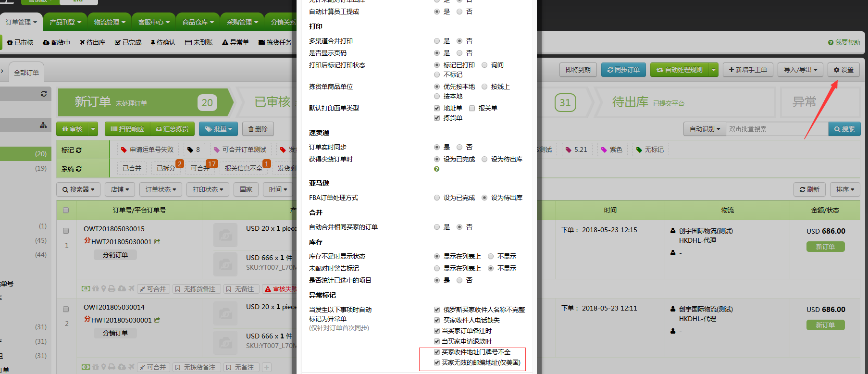Viewport: 868px width, 374px height.
Task: Expand the arrow beside 审核 button
Action: 94,129
